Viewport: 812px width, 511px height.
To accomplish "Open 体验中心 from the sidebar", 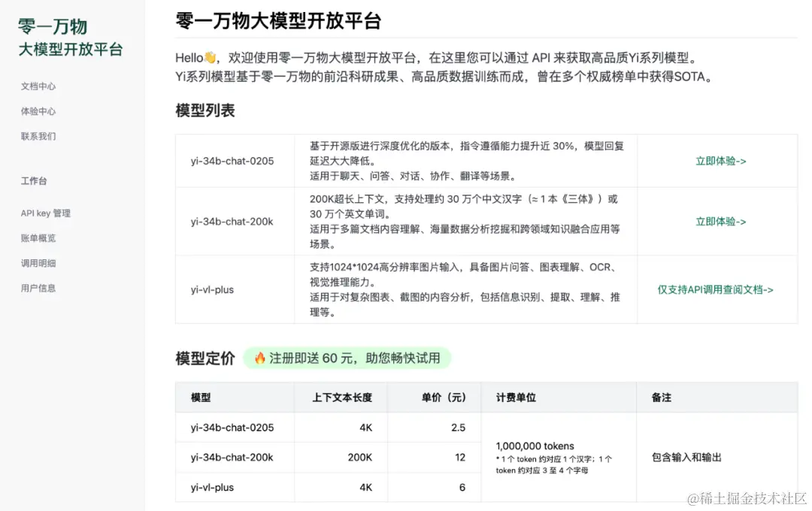I will tap(38, 110).
